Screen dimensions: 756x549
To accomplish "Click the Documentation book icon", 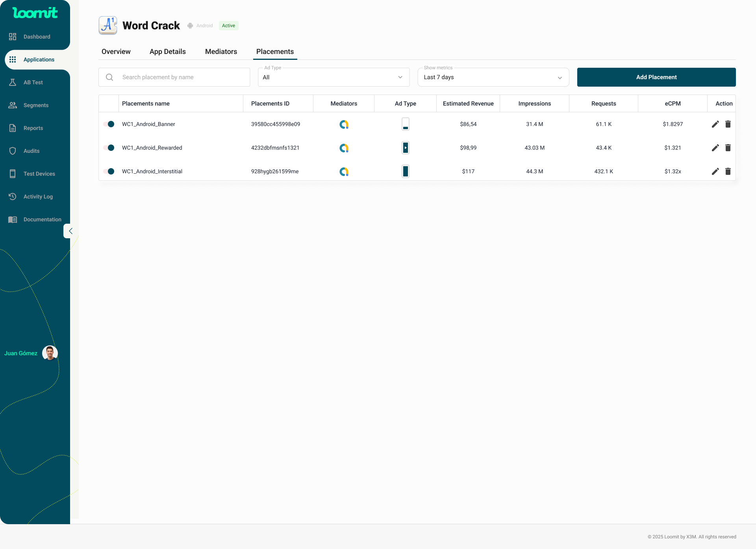I will point(13,219).
